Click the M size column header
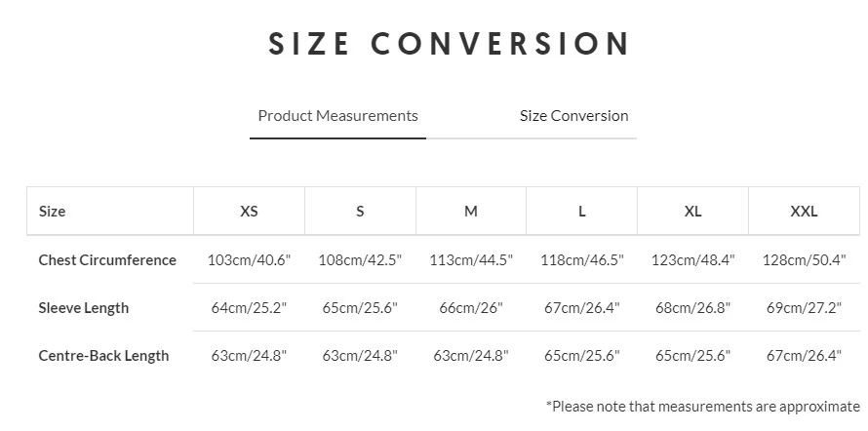The width and height of the screenshot is (868, 431). coord(471,212)
